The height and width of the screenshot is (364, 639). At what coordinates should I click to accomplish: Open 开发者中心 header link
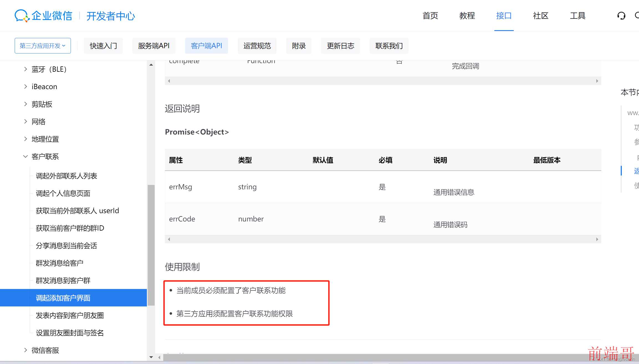point(111,16)
